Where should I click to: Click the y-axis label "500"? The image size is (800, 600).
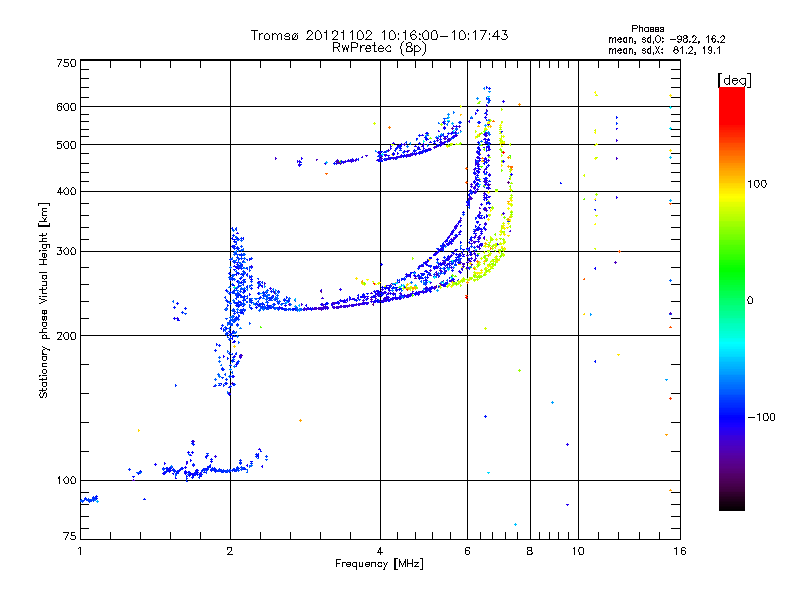[66, 145]
